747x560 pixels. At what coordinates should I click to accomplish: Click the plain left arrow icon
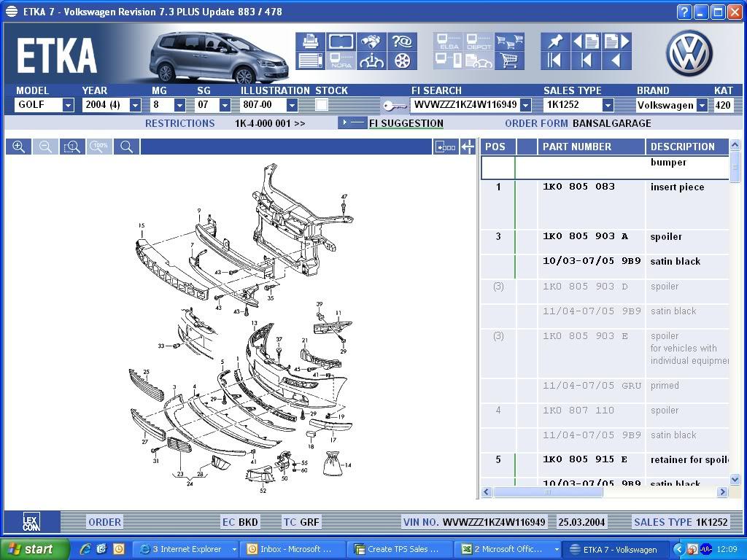click(x=616, y=61)
